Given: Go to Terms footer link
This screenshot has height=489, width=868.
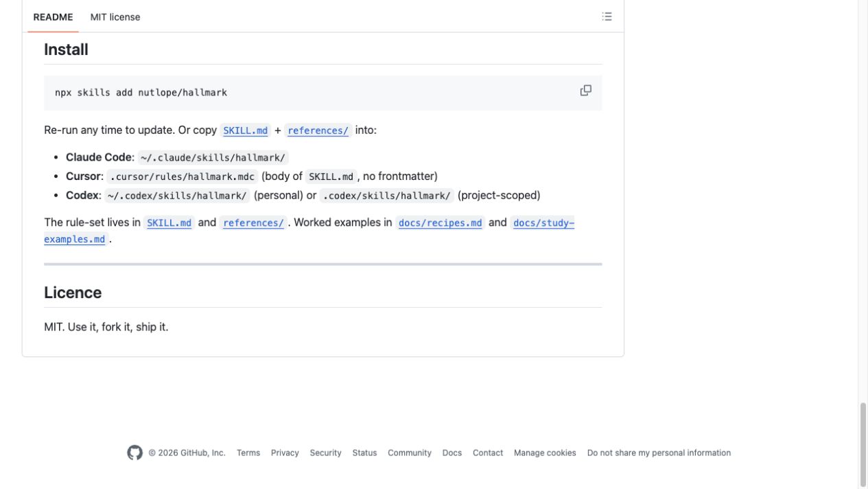Looking at the screenshot, I should (248, 453).
